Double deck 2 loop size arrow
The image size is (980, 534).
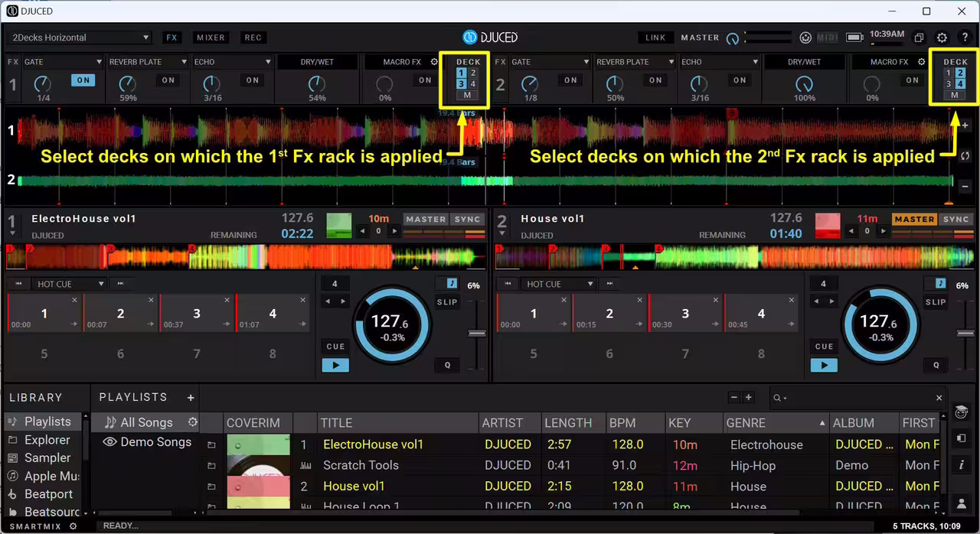click(832, 301)
